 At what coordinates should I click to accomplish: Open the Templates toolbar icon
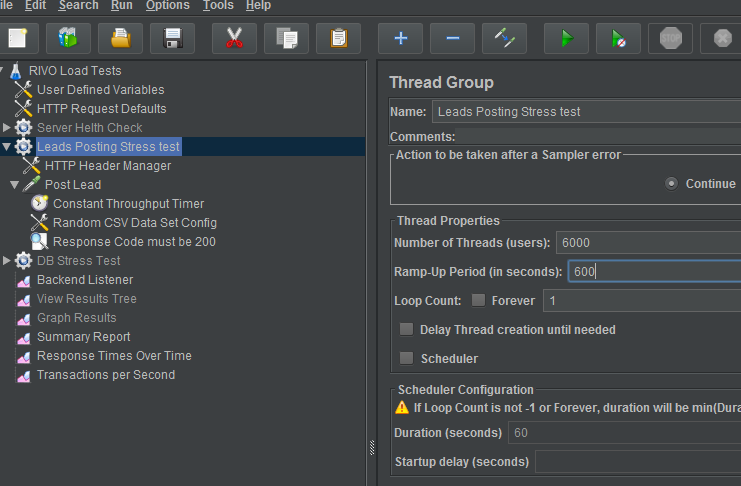pos(68,38)
